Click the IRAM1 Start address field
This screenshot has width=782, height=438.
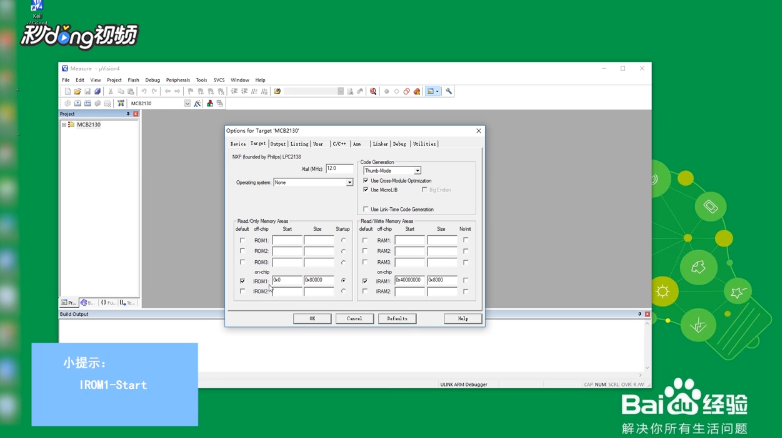[x=409, y=280]
